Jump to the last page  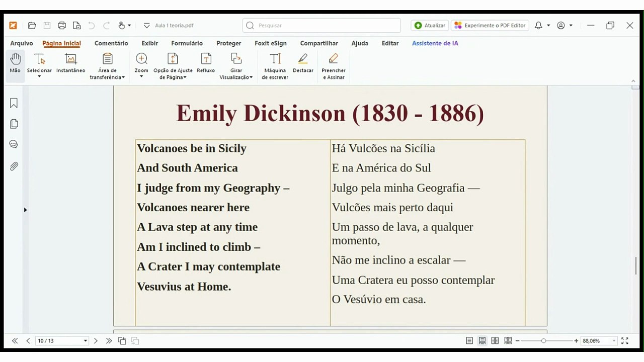(x=109, y=341)
